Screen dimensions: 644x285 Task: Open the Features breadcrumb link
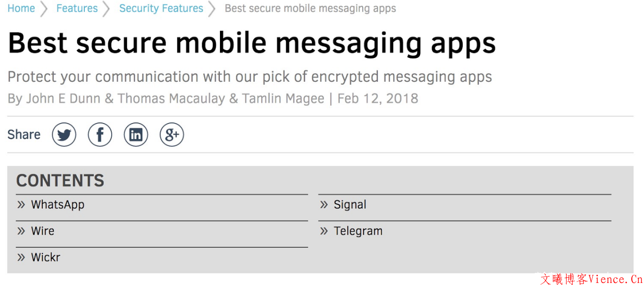point(77,9)
